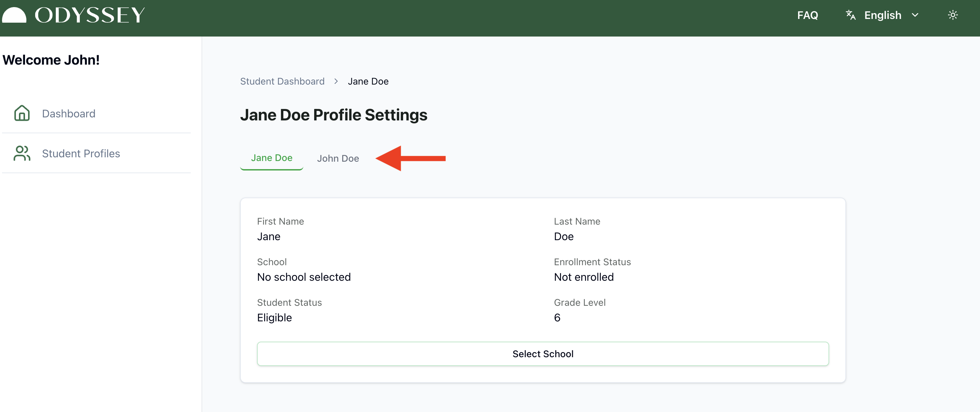Click the Jane Doe breadcrumb item
The height and width of the screenshot is (412, 980).
pos(368,82)
